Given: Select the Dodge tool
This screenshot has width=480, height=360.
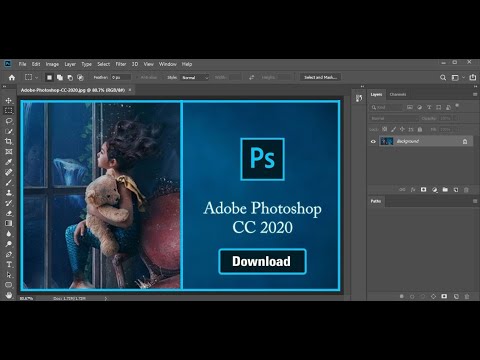Looking at the screenshot, I should 9,244.
